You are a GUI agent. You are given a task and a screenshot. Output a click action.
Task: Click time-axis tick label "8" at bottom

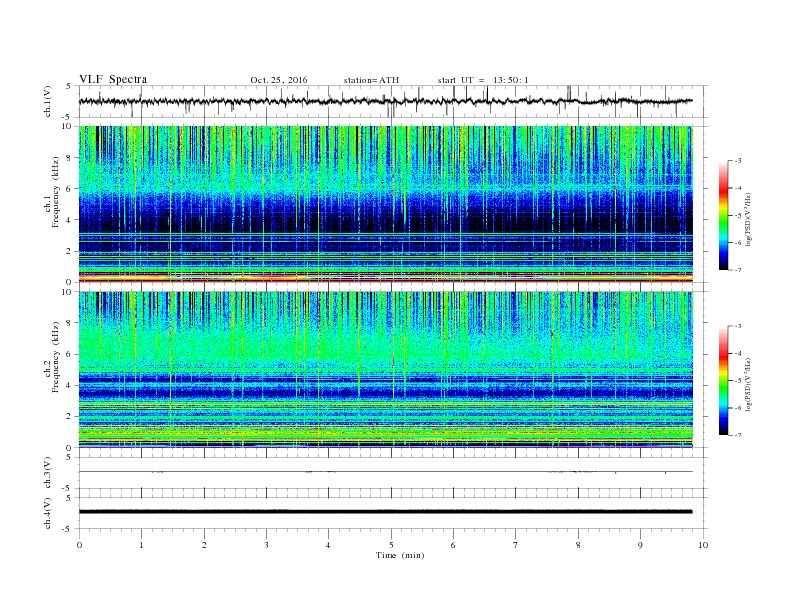point(578,545)
